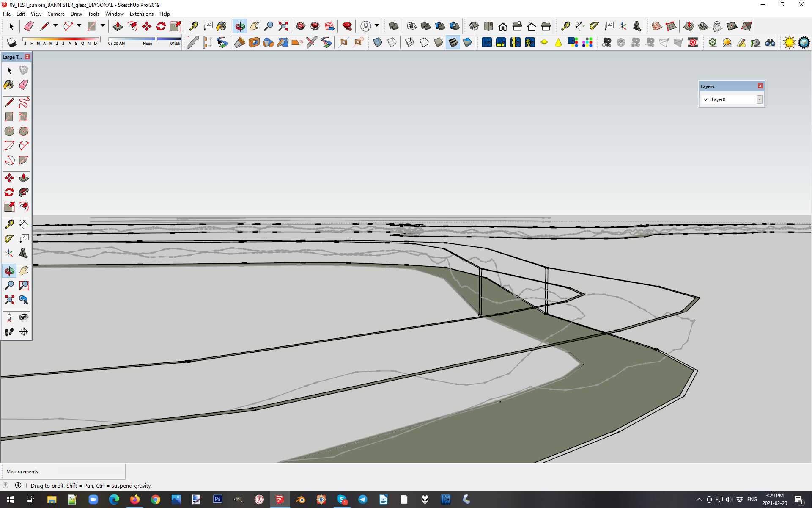Select the Freehand tool in left palette

click(x=24, y=102)
